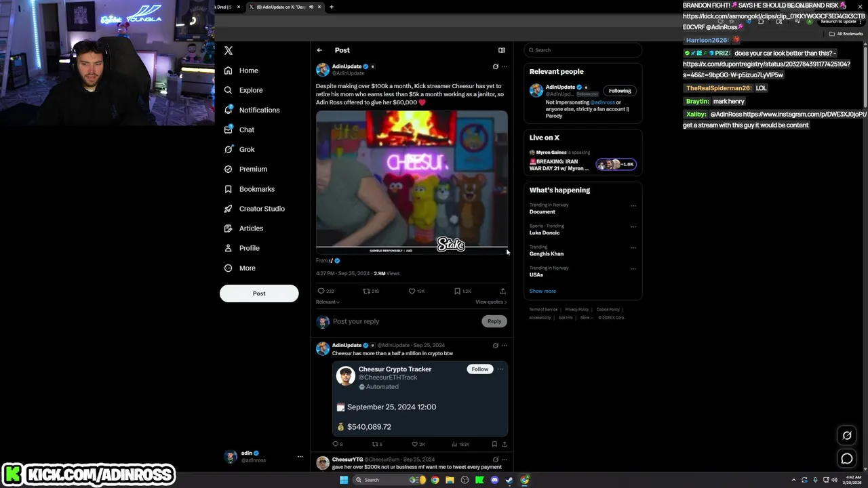Click the reply icon with 8 count

pyautogui.click(x=335, y=444)
